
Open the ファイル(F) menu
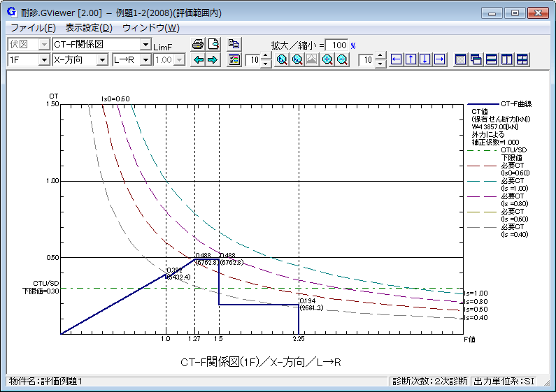point(33,28)
